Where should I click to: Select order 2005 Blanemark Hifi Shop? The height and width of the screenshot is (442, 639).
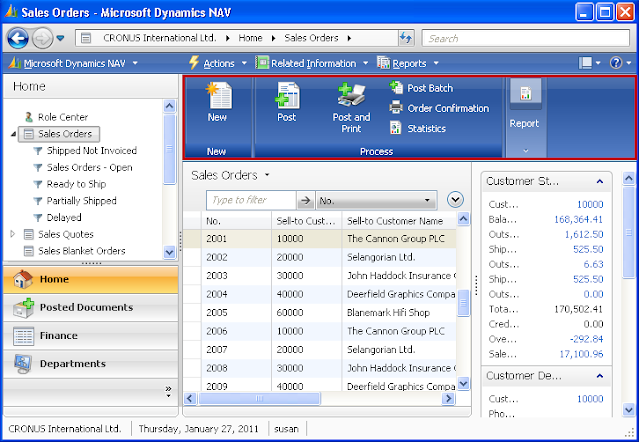pos(320,313)
